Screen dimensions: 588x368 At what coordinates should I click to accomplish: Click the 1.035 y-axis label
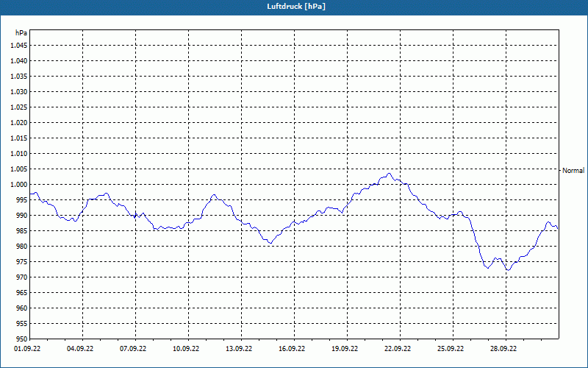18,77
